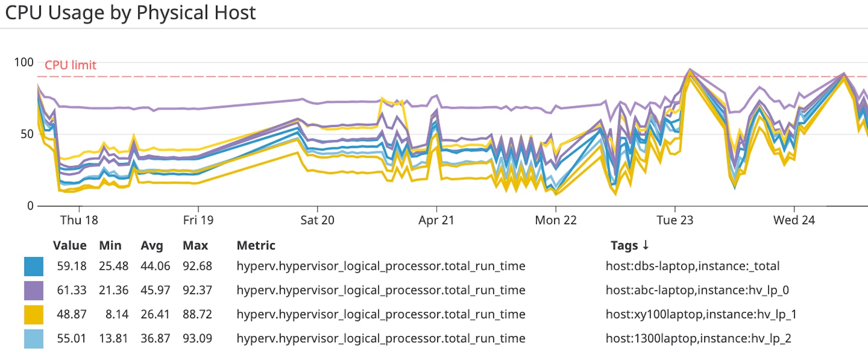
Task: Click the Metric column header
Action: coord(256,245)
